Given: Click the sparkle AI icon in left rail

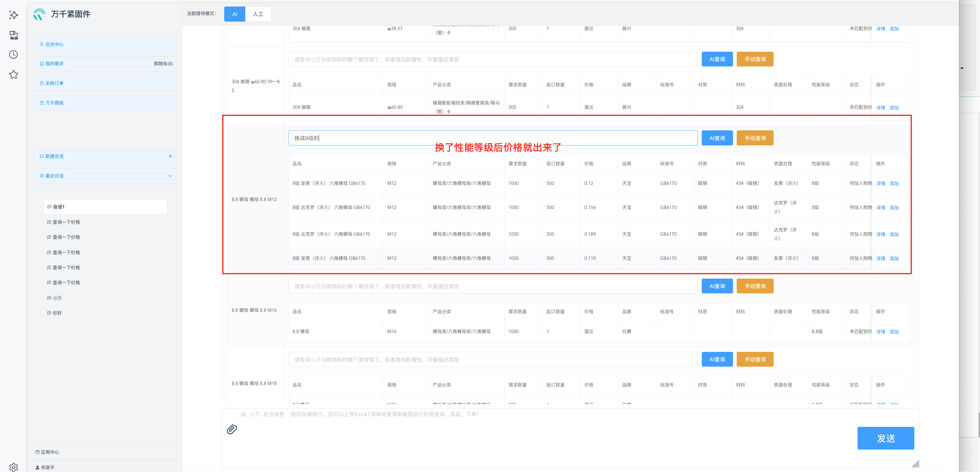Looking at the screenshot, I should [x=14, y=15].
